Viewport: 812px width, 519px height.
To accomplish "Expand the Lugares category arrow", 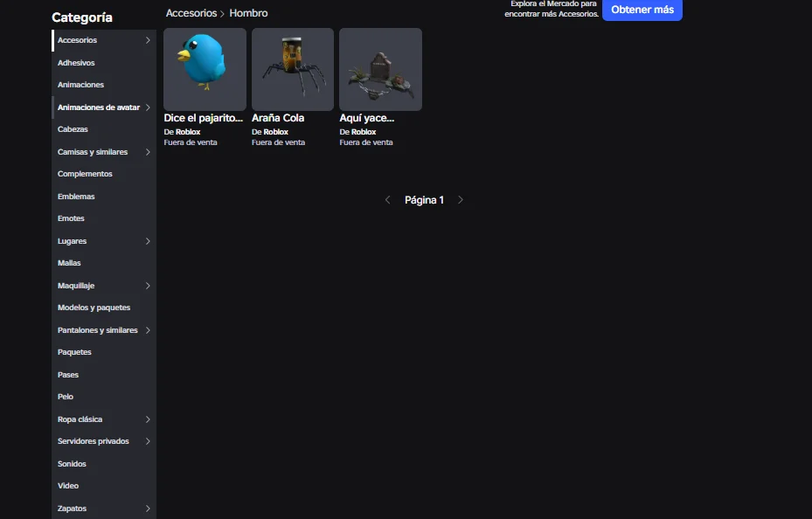I will point(148,241).
